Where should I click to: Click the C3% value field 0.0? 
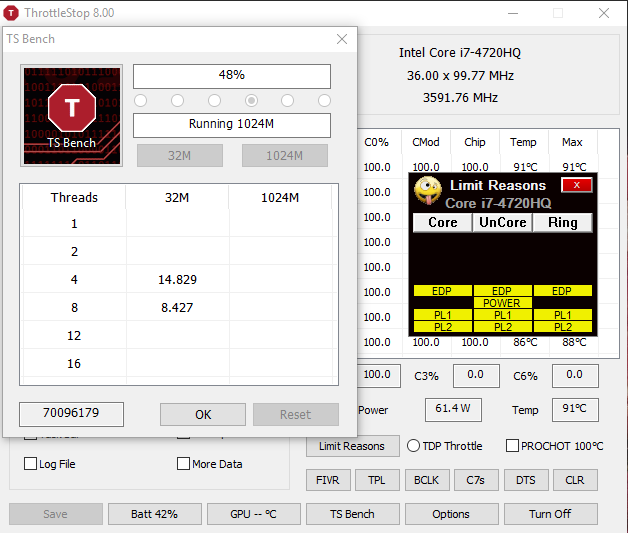point(476,376)
